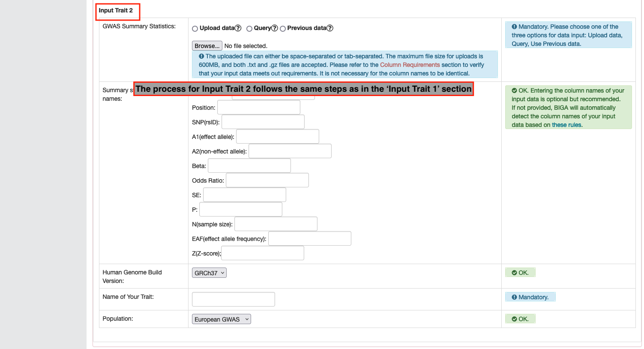Image resolution: width=644 pixels, height=349 pixels.
Task: Expand the Population dropdown
Action: pos(221,319)
